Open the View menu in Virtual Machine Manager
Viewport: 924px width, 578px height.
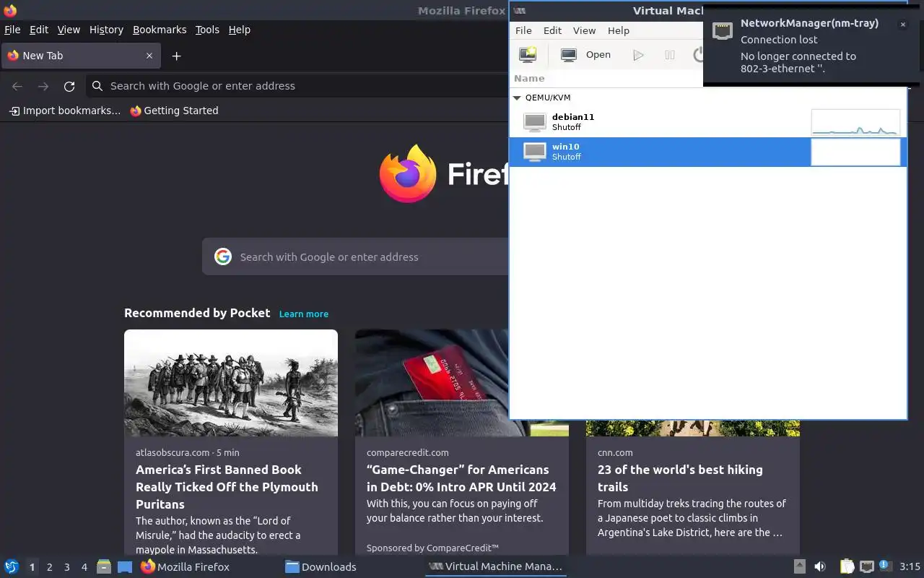click(x=584, y=30)
